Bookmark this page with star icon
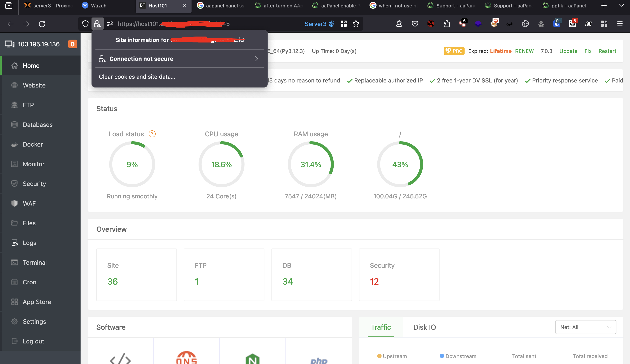 (x=356, y=24)
